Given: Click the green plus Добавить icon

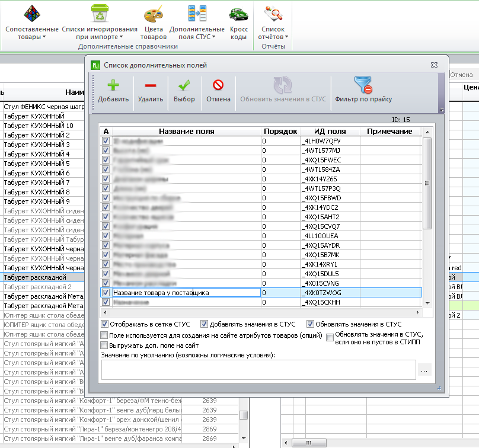Looking at the screenshot, I should 113,85.
